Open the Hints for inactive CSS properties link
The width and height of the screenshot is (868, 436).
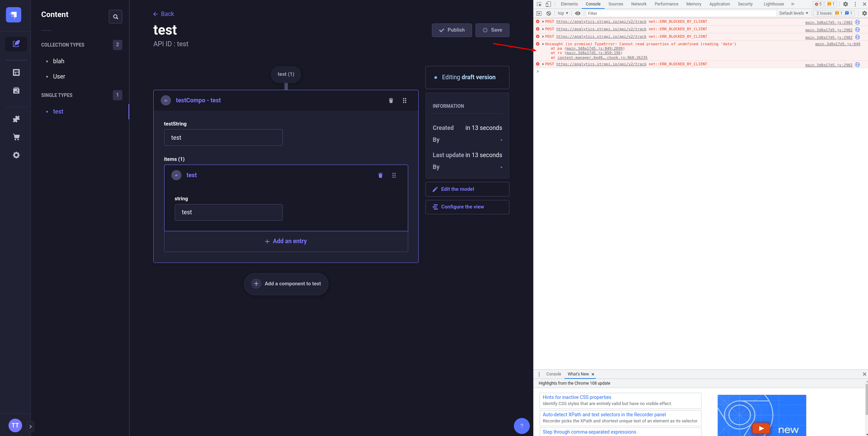click(576, 397)
